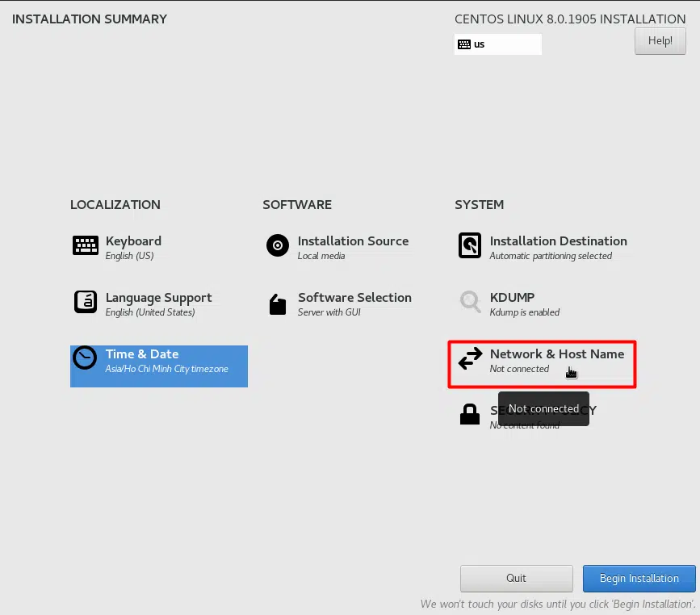The height and width of the screenshot is (615, 700).
Task: Click the arrows icon for Network & Host Name
Action: tap(470, 359)
